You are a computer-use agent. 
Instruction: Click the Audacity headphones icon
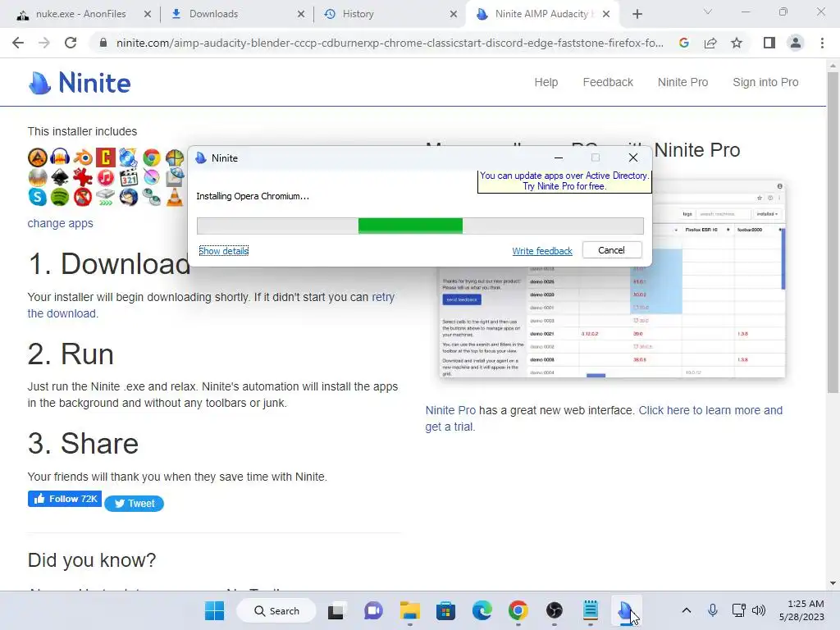point(60,157)
